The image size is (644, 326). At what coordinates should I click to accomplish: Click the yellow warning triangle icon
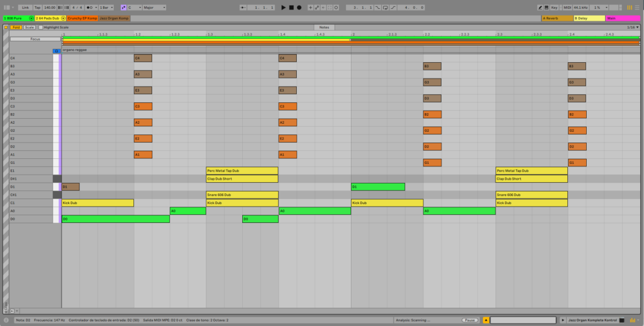(x=486, y=320)
